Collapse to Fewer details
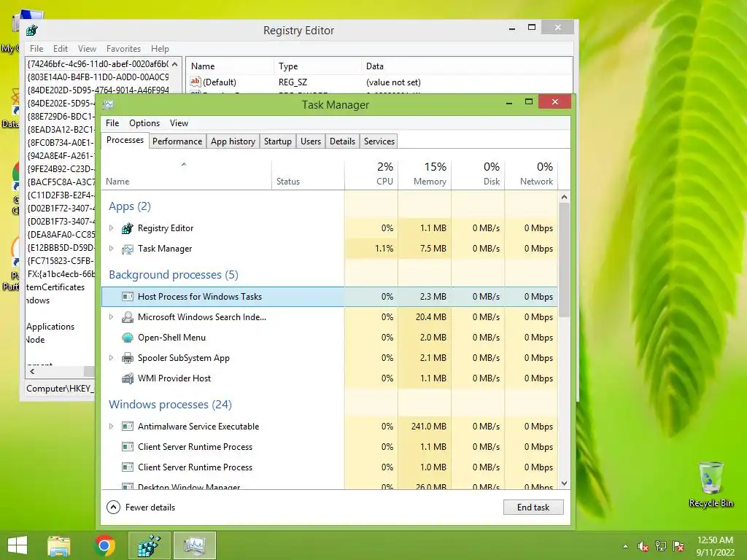 (x=141, y=507)
